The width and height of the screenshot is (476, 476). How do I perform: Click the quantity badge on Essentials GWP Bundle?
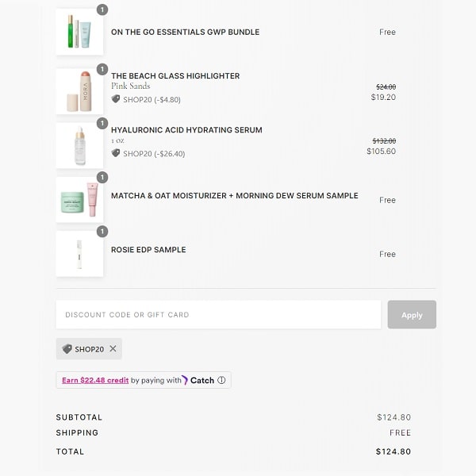tap(102, 10)
